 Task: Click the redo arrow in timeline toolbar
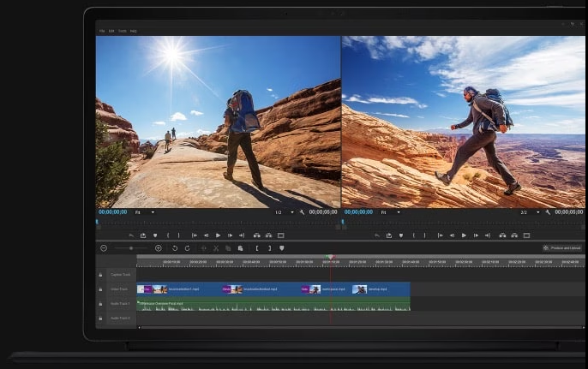coord(188,248)
